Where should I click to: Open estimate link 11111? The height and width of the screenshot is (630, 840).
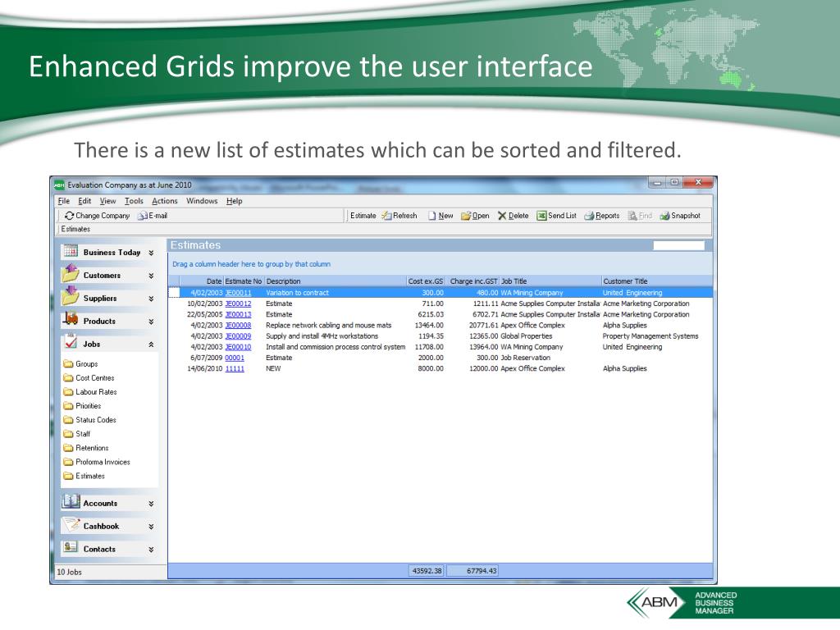pyautogui.click(x=235, y=368)
